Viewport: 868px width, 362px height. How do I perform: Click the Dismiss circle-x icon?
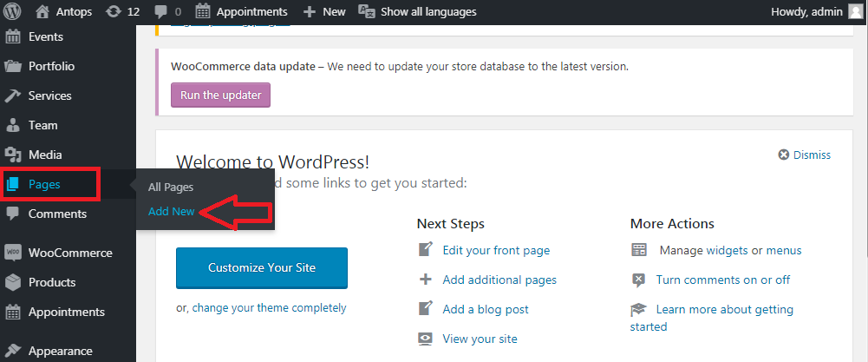pyautogui.click(x=783, y=155)
